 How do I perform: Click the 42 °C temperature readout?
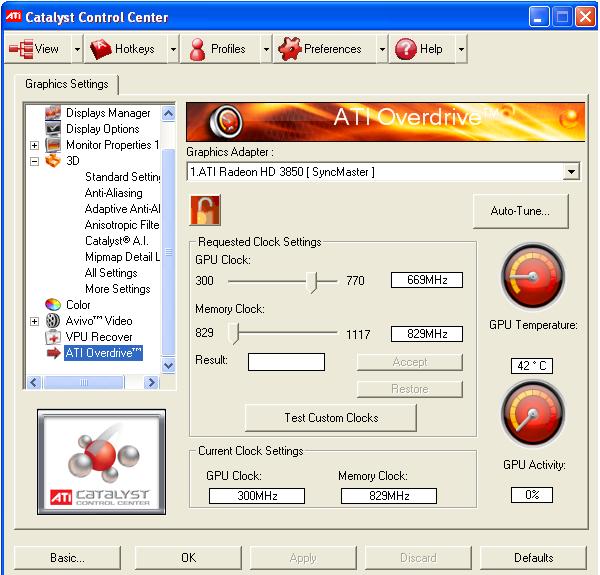(x=532, y=366)
